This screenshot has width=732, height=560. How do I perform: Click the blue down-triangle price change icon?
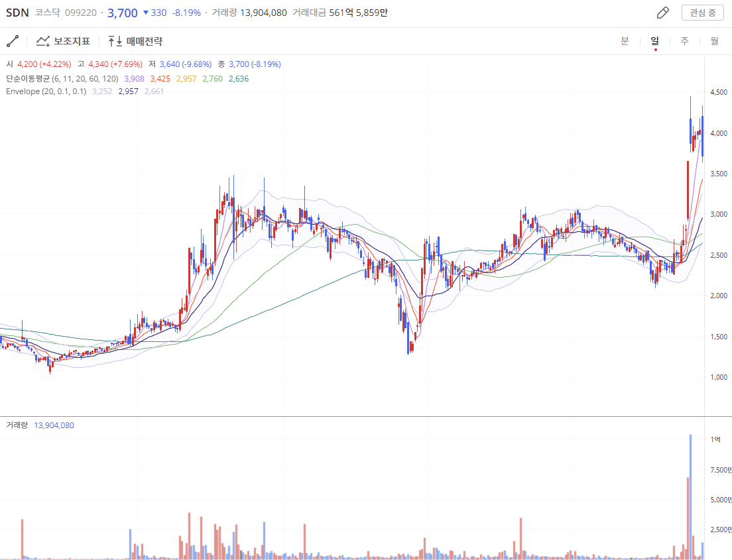(x=146, y=13)
